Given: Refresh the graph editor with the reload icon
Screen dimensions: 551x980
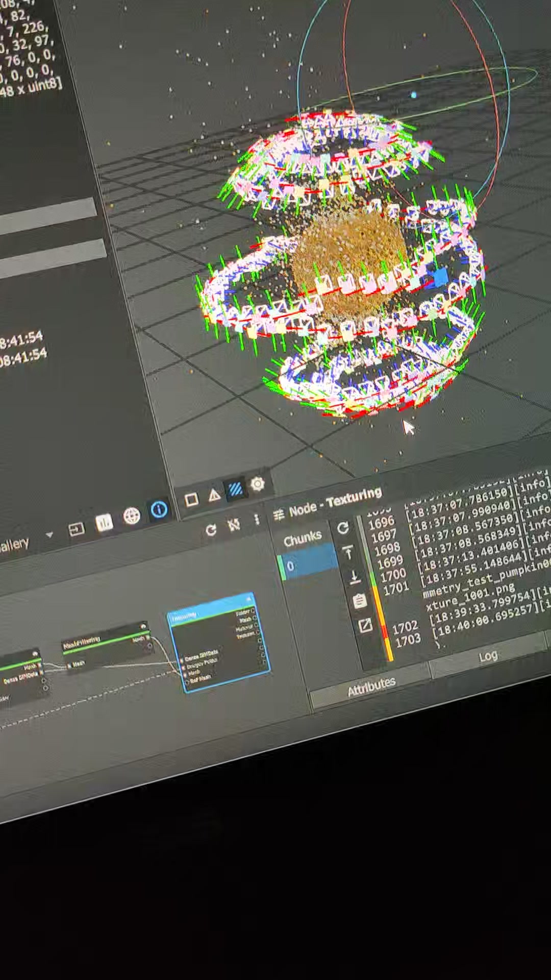Looking at the screenshot, I should point(211,531).
